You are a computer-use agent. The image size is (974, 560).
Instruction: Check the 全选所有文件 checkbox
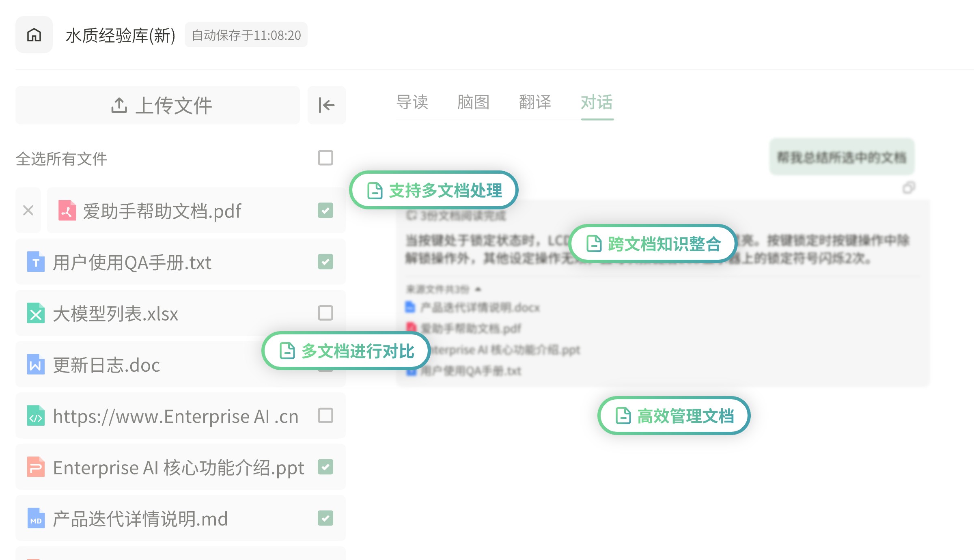[325, 158]
